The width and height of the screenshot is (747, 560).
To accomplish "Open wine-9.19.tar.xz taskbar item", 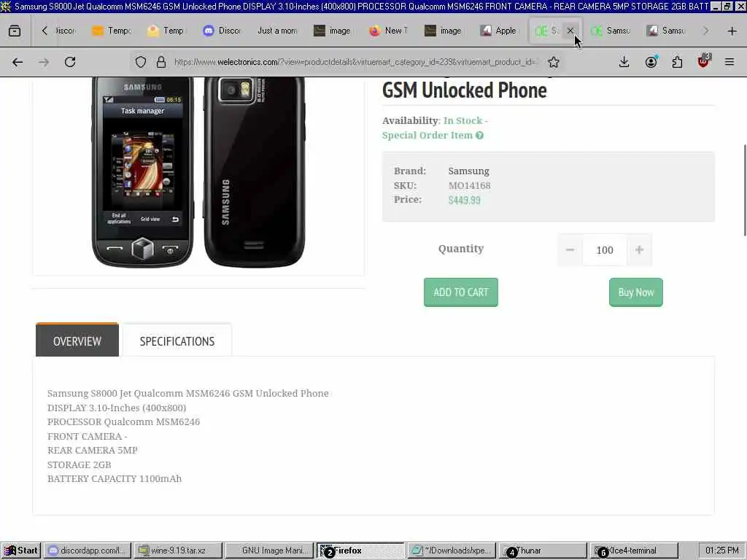I will tap(178, 551).
